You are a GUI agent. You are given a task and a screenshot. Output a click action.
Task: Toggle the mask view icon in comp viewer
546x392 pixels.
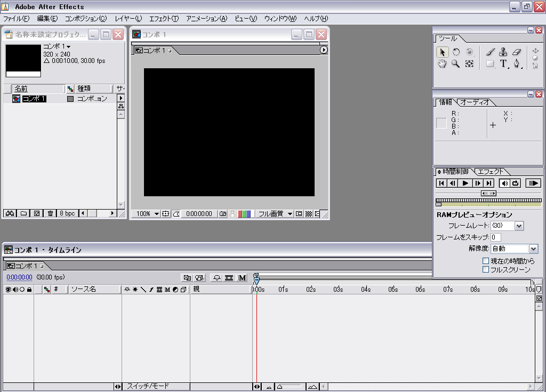point(176,213)
